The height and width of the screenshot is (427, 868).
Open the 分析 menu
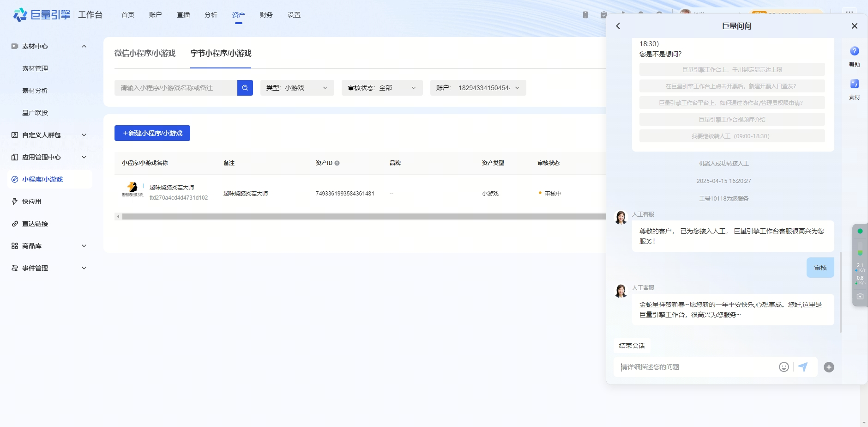[211, 15]
